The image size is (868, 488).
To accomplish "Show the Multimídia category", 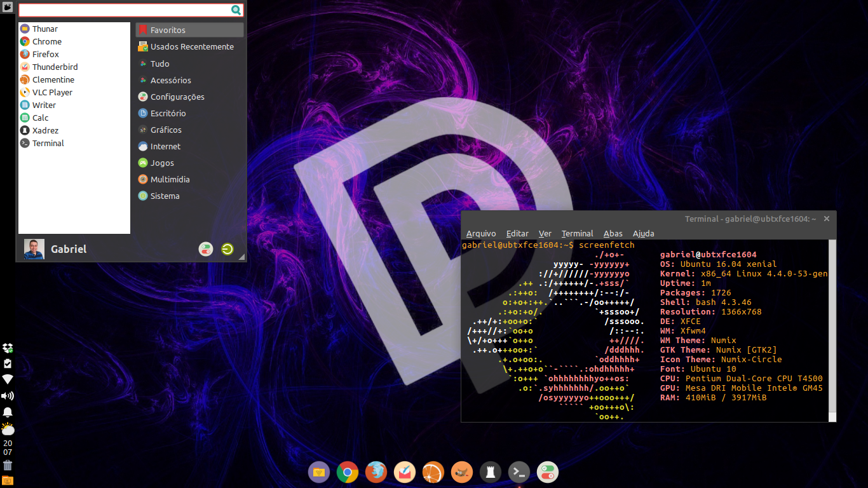I will [189, 179].
